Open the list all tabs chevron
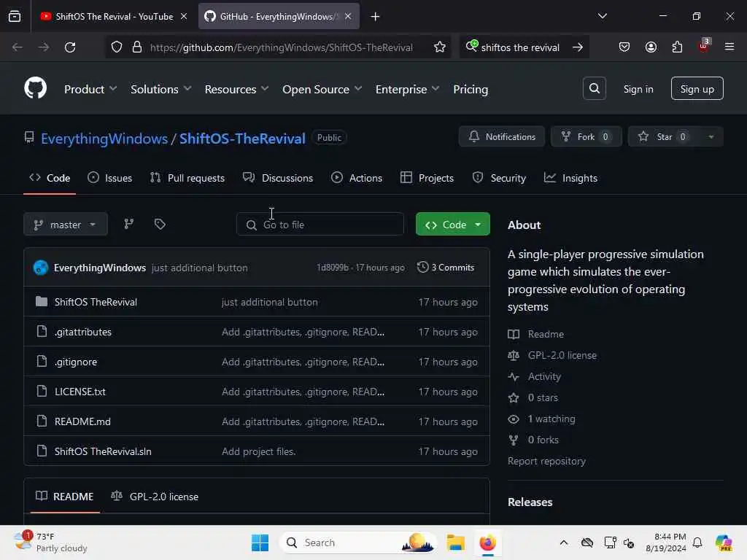The width and height of the screenshot is (747, 560). (x=602, y=16)
